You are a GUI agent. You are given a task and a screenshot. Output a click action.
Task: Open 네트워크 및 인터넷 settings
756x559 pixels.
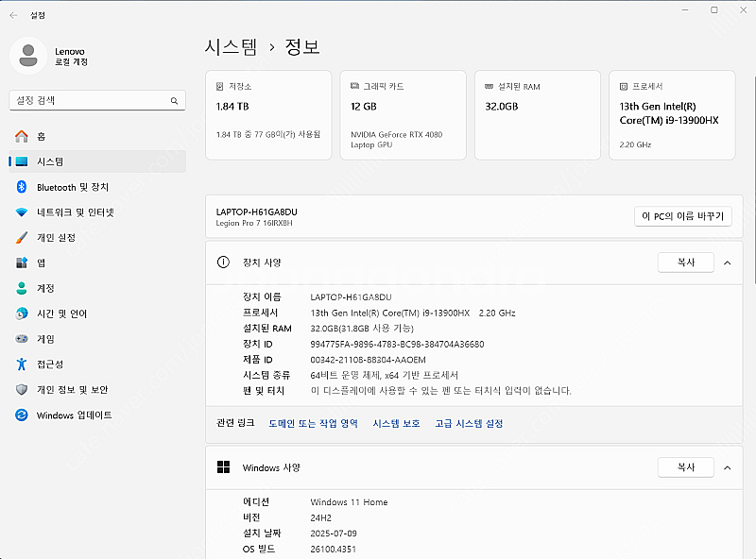97,212
